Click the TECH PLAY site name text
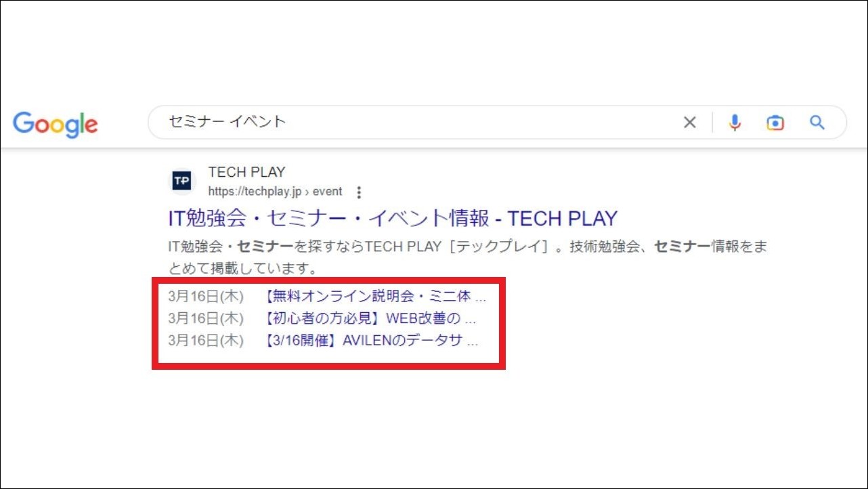The width and height of the screenshot is (868, 489). click(246, 172)
